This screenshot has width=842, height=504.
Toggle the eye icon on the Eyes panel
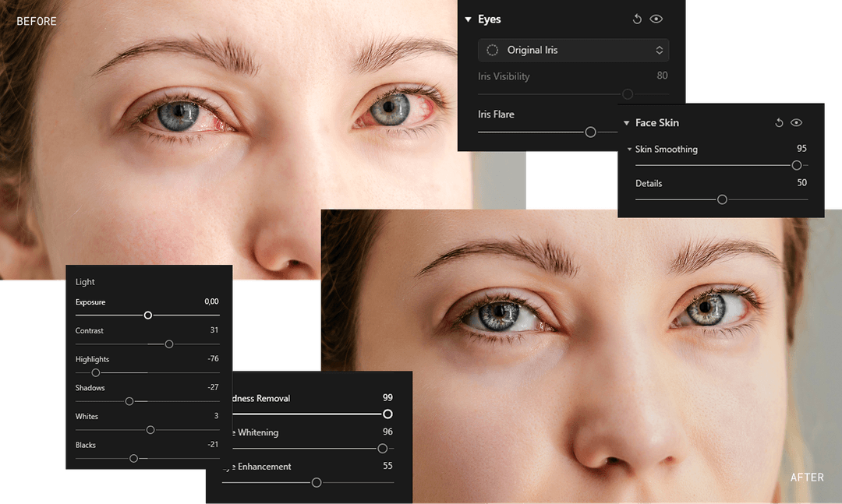coord(656,19)
